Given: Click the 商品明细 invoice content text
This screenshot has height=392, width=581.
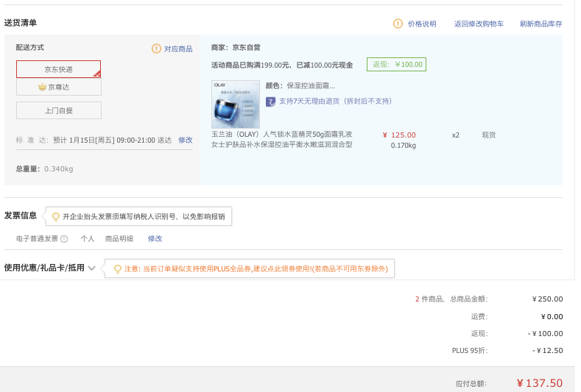Looking at the screenshot, I should tap(119, 239).
